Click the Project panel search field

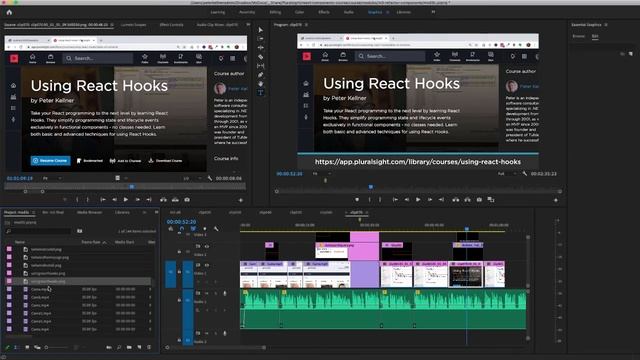(x=39, y=231)
